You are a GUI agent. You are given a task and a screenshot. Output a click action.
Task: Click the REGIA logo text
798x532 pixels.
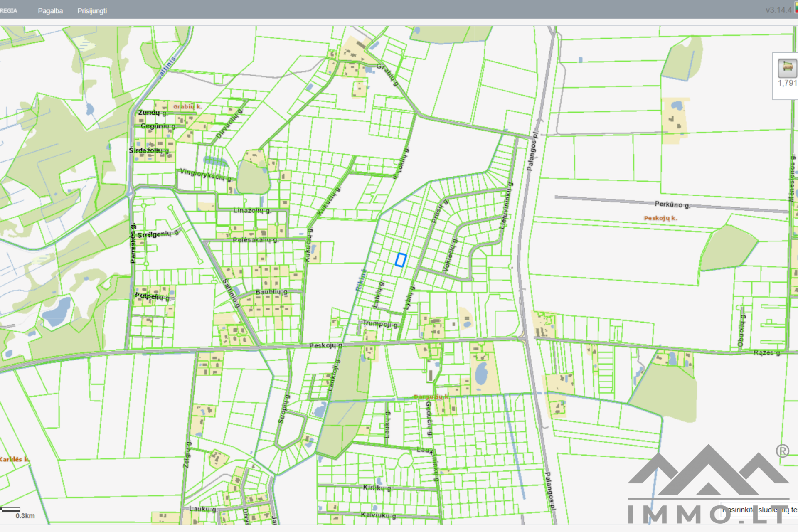click(x=8, y=11)
